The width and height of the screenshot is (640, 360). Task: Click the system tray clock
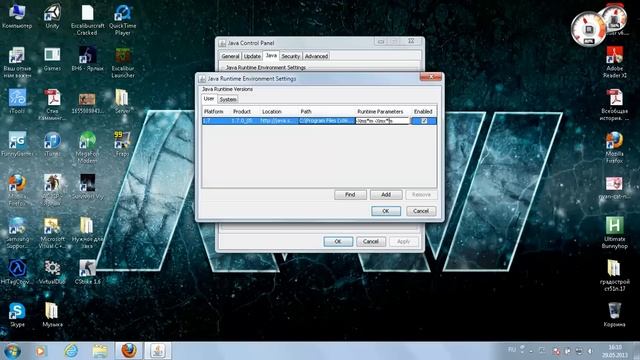coord(614,351)
